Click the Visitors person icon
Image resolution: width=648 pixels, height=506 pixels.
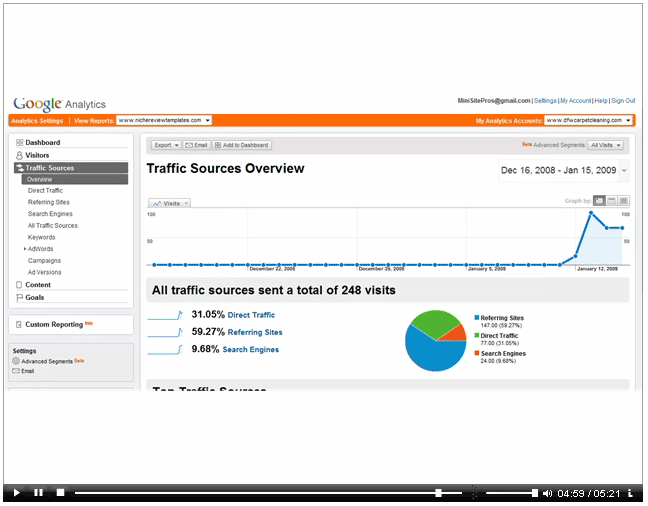19,155
